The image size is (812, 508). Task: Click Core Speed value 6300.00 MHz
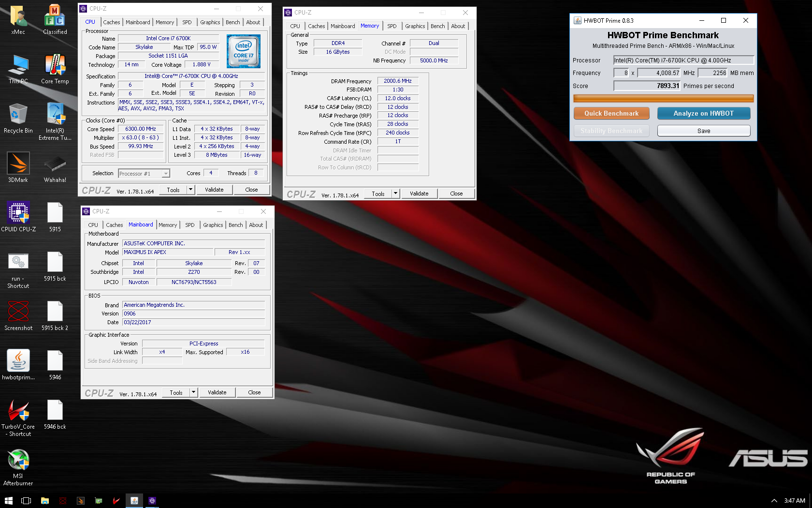click(x=141, y=129)
